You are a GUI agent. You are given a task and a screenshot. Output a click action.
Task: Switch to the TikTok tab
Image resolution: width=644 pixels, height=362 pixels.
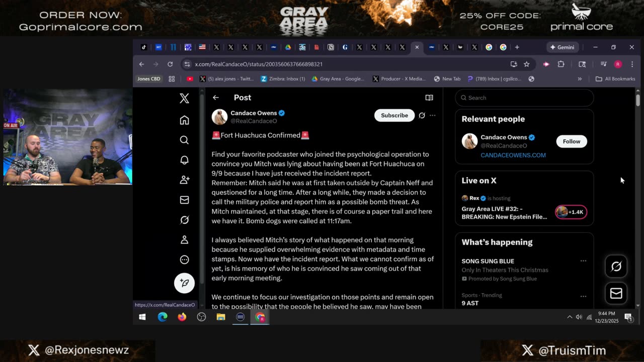(x=144, y=47)
